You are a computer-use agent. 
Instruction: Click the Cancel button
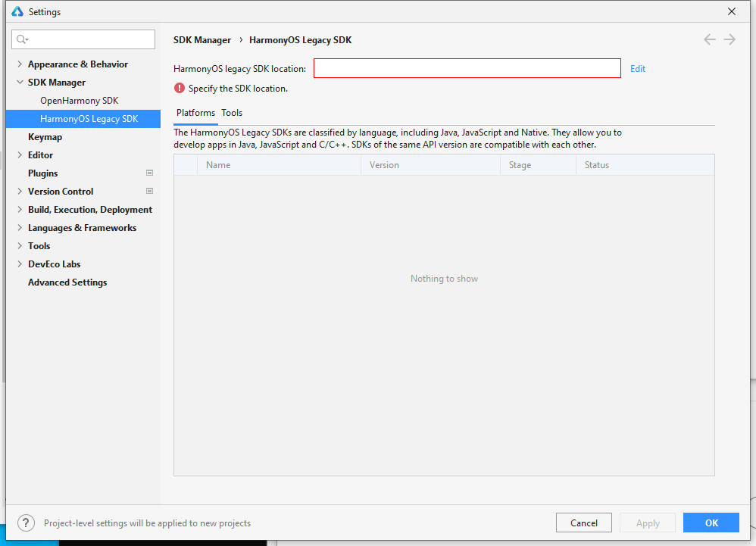pyautogui.click(x=584, y=523)
